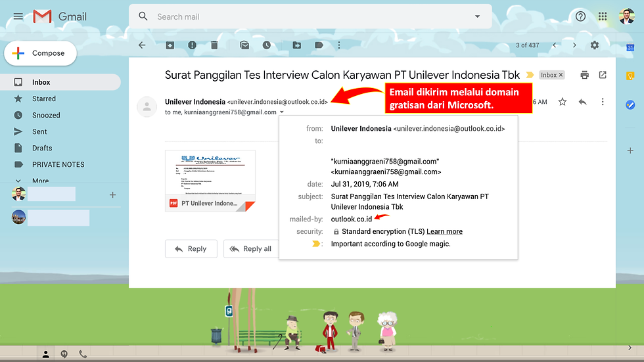Open Gmail settings gear

pos(594,45)
